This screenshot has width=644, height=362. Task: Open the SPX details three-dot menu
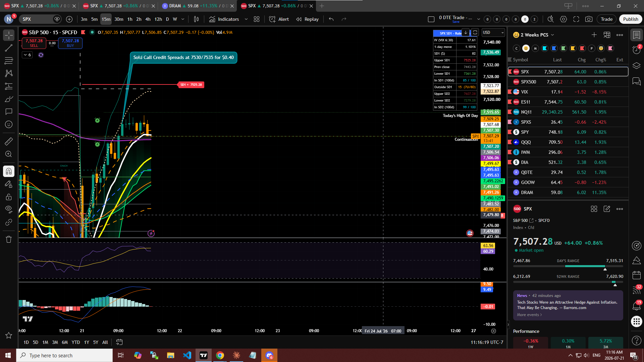620,209
